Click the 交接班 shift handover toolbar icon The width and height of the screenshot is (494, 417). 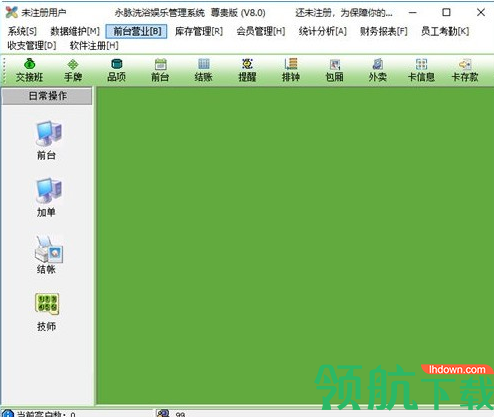[x=30, y=70]
